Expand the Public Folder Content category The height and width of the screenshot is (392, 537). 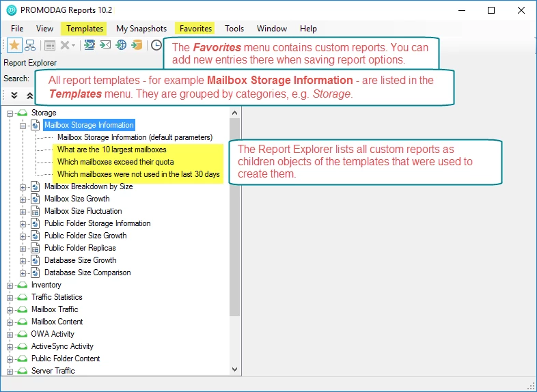10,359
